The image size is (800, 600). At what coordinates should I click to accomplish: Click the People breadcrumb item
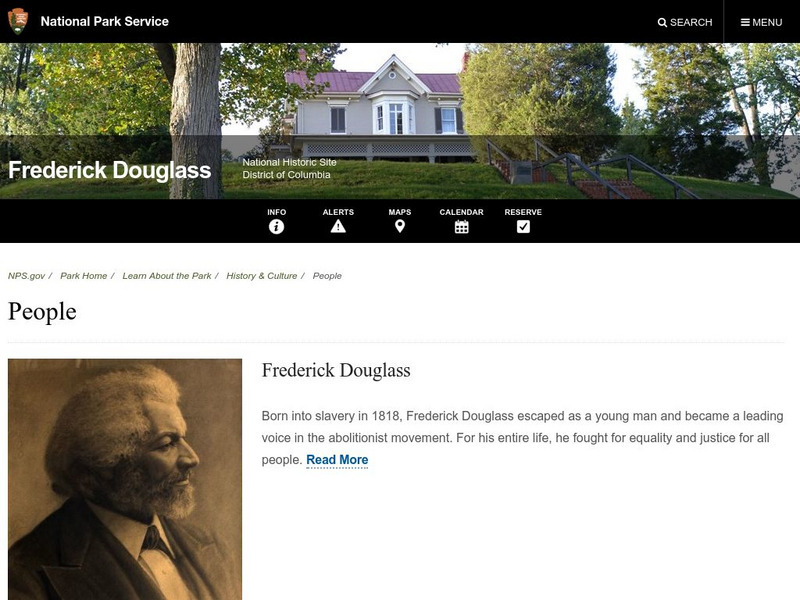point(327,276)
